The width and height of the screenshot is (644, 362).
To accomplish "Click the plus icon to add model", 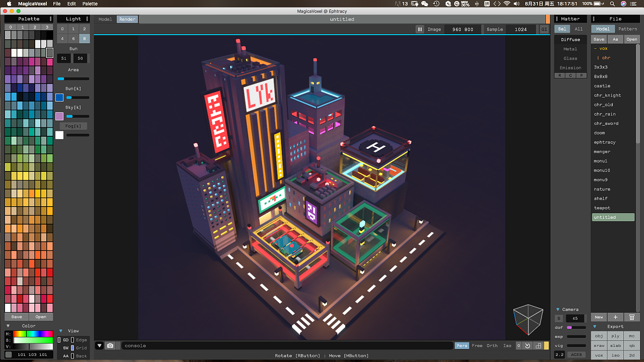I will pyautogui.click(x=615, y=317).
